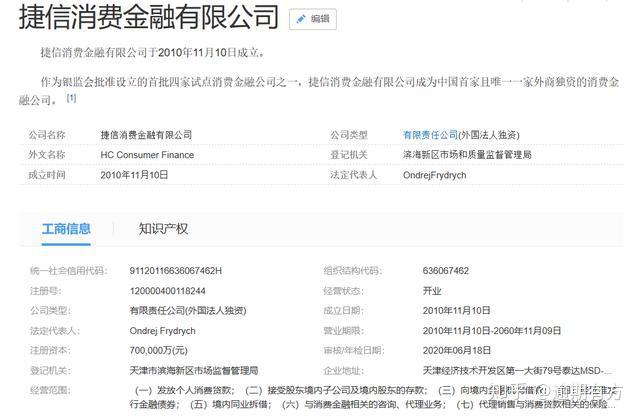The height and width of the screenshot is (418, 640).
Task: Open the 有限责任公司 link
Action: [430, 135]
